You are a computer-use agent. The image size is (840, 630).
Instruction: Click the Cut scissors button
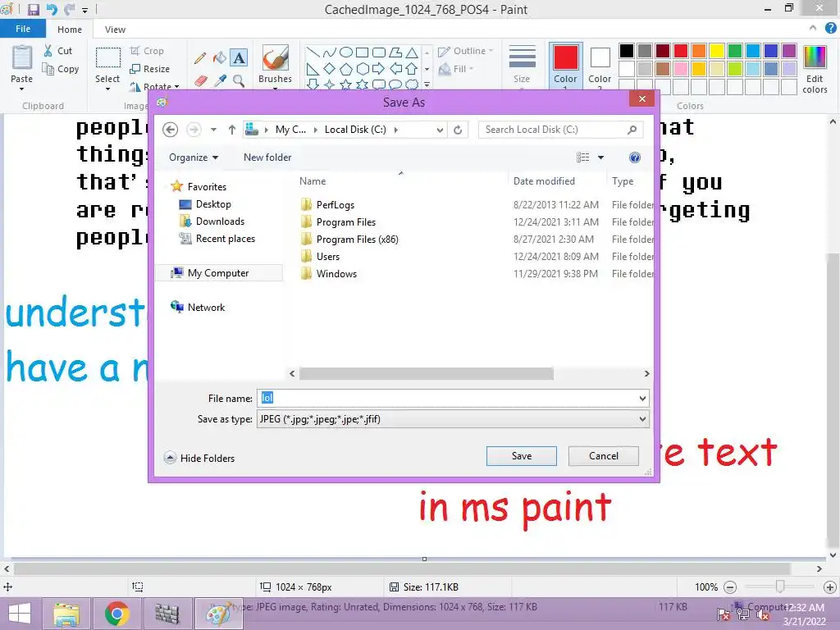coord(58,51)
